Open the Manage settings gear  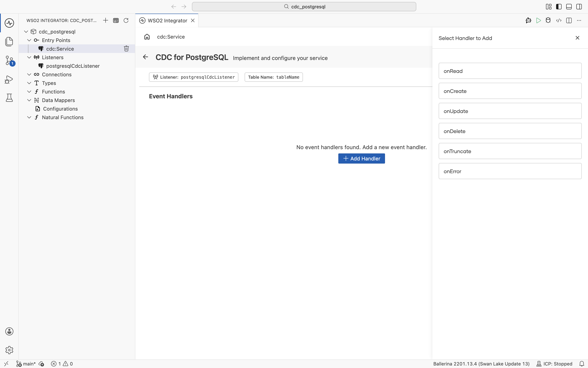9,350
